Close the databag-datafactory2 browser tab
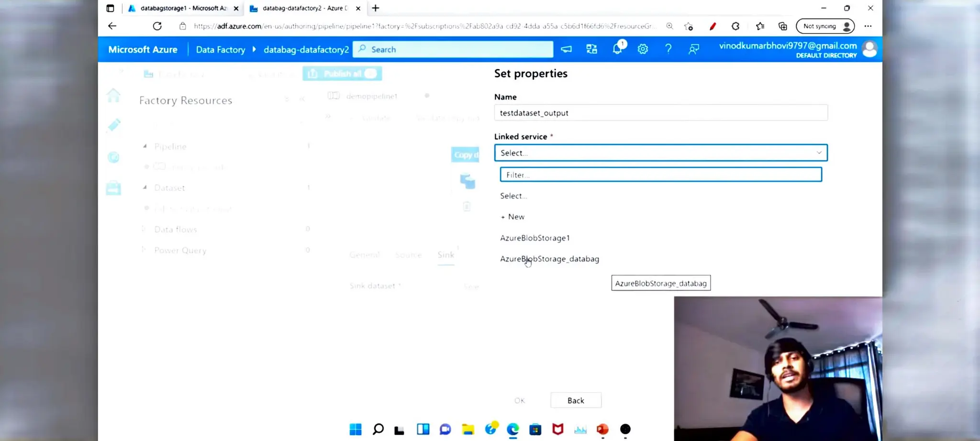 pos(358,8)
